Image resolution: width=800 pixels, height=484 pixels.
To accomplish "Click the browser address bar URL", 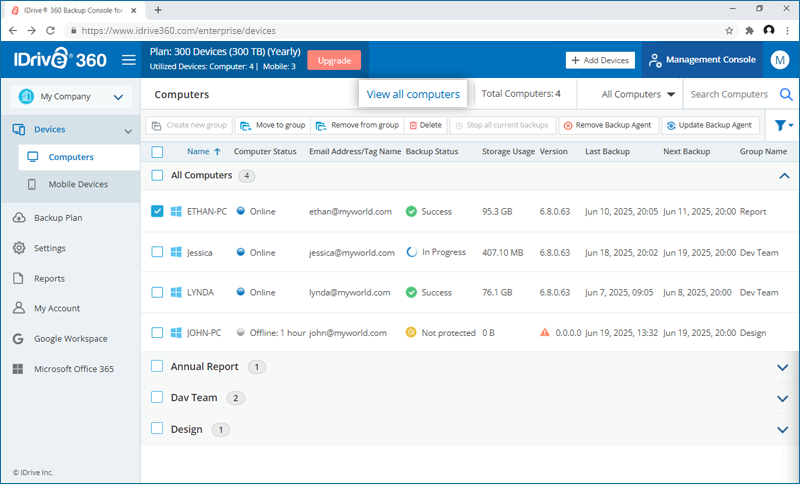I will click(x=179, y=31).
